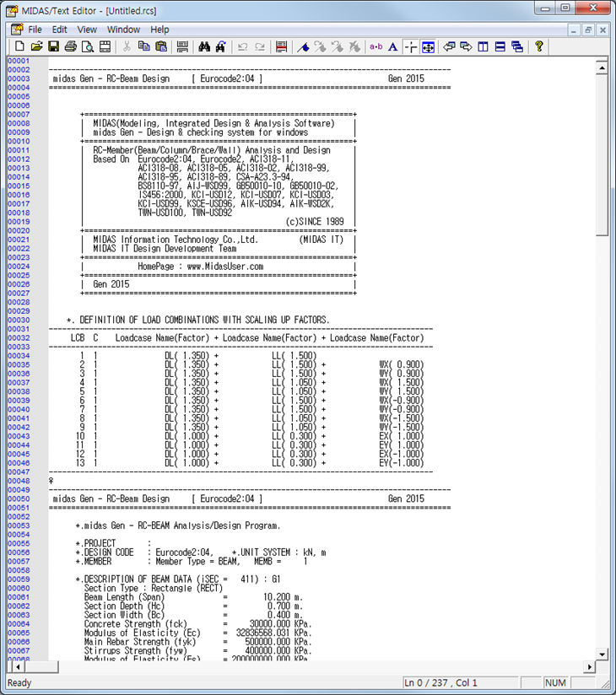Close the Untitled.rcs document
616x695 pixels.
coord(602,30)
